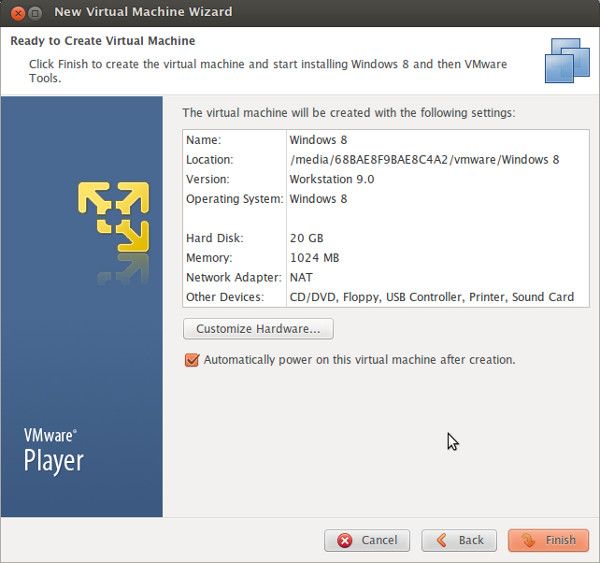Open Customize Hardware settings

(x=258, y=328)
